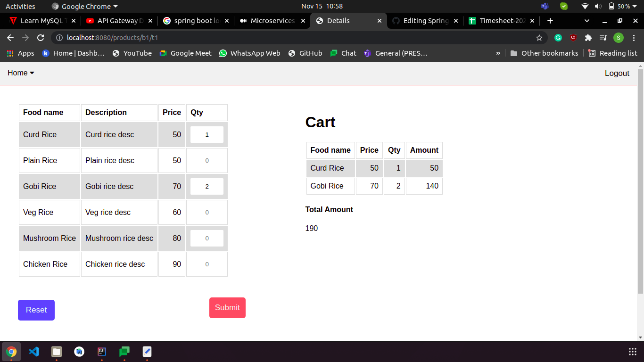Switch to the API Gateway YouTube tab

(x=119, y=21)
